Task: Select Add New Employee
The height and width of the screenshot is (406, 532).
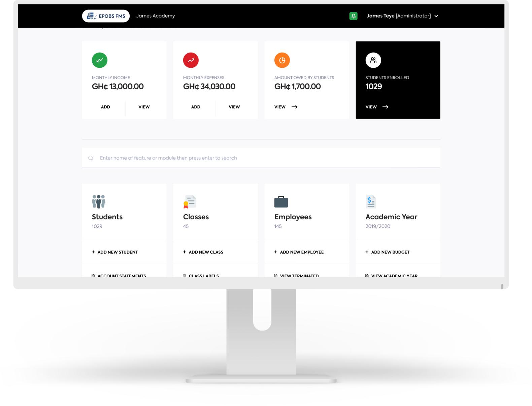Action: (x=301, y=252)
